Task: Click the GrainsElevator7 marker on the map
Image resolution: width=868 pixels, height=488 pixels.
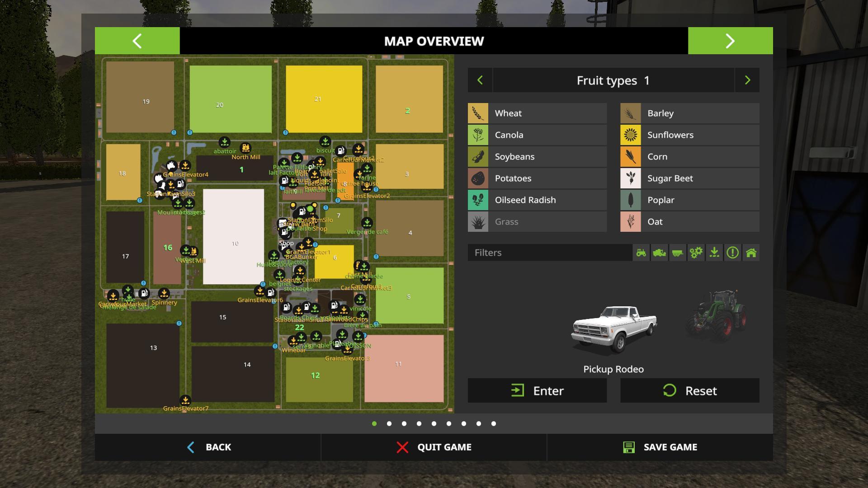Action: pyautogui.click(x=185, y=400)
